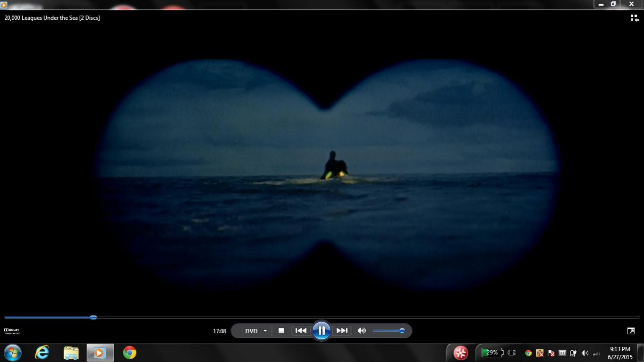Viewport: 644px width, 362px height.
Task: Open Windows Explorer folder in taskbar
Action: tap(71, 353)
